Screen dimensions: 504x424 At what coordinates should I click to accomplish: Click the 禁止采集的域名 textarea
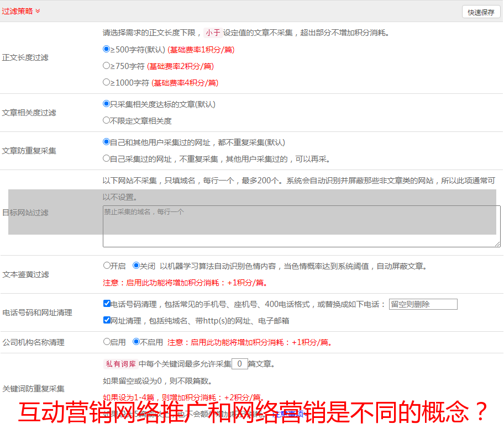click(302, 226)
